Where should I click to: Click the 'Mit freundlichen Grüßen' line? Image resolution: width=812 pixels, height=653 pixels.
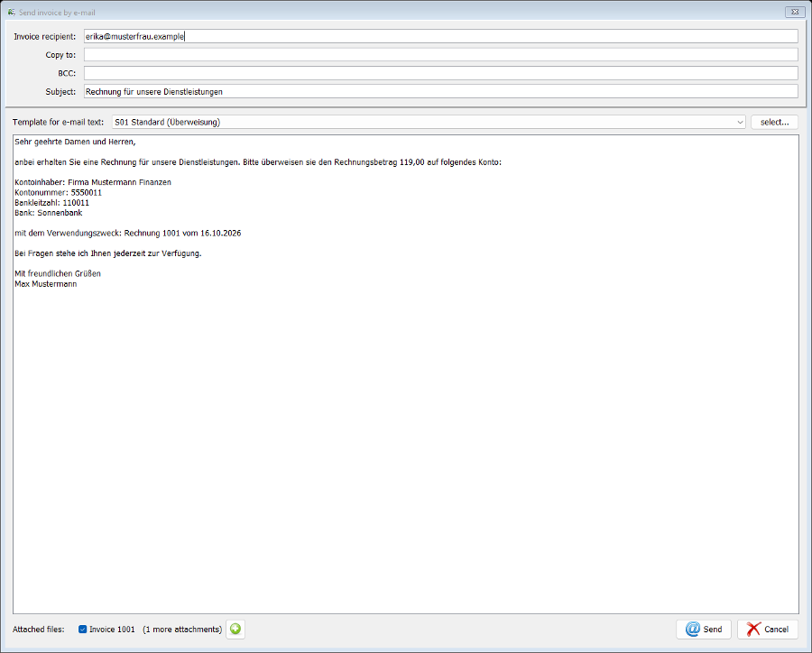(x=58, y=274)
